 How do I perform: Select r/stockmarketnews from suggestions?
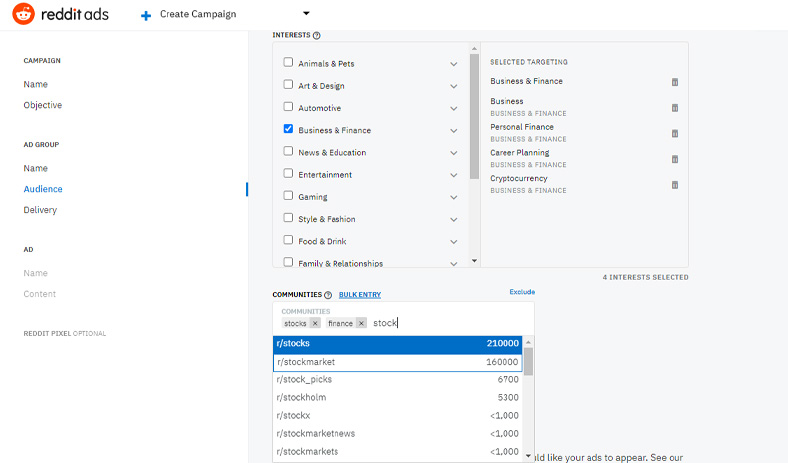(398, 434)
